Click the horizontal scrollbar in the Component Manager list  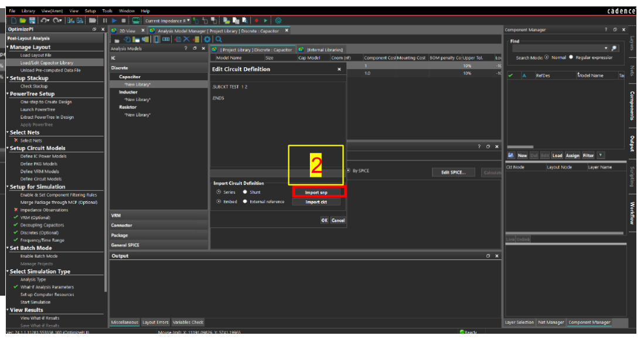coord(520,147)
